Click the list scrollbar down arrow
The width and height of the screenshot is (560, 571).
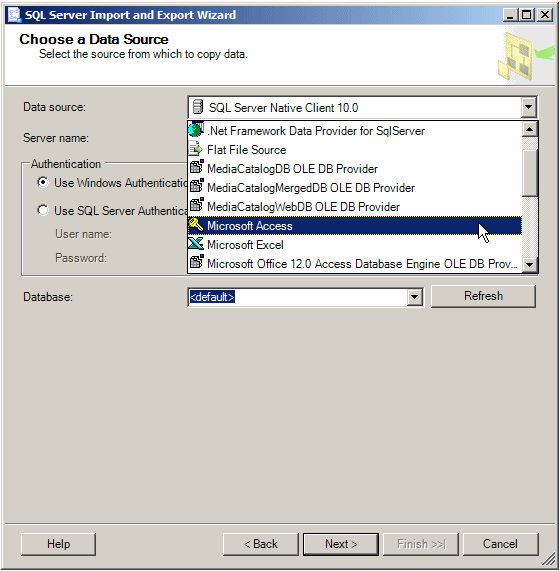pyautogui.click(x=529, y=265)
